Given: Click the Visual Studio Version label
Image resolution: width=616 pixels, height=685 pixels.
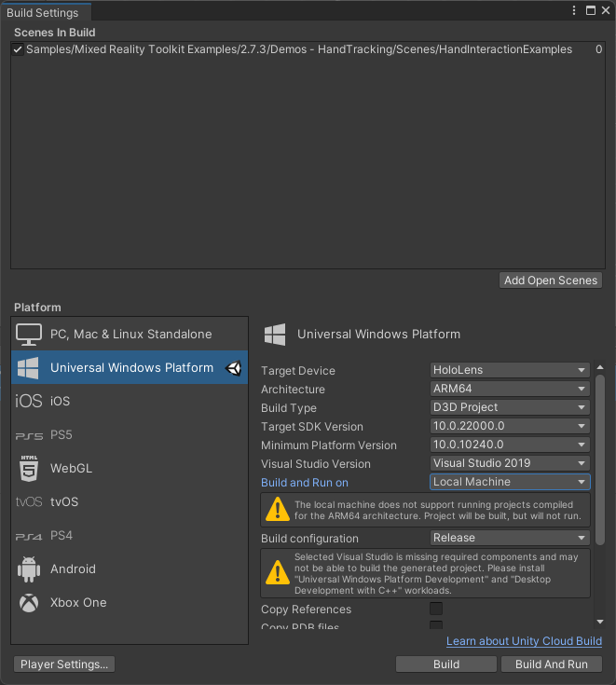Looking at the screenshot, I should [x=315, y=464].
